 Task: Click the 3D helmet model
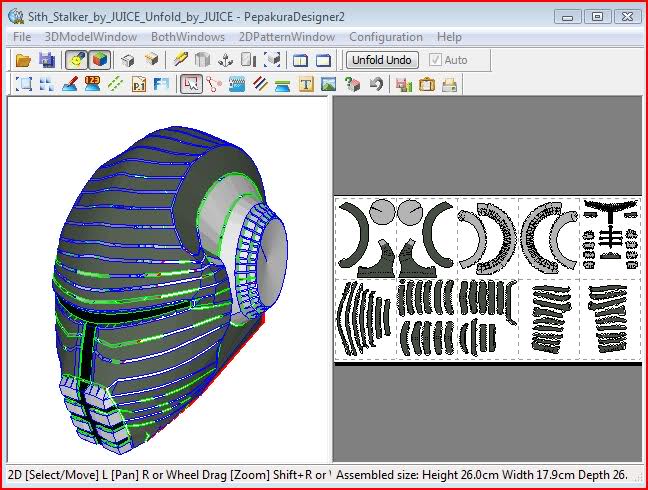[169, 289]
